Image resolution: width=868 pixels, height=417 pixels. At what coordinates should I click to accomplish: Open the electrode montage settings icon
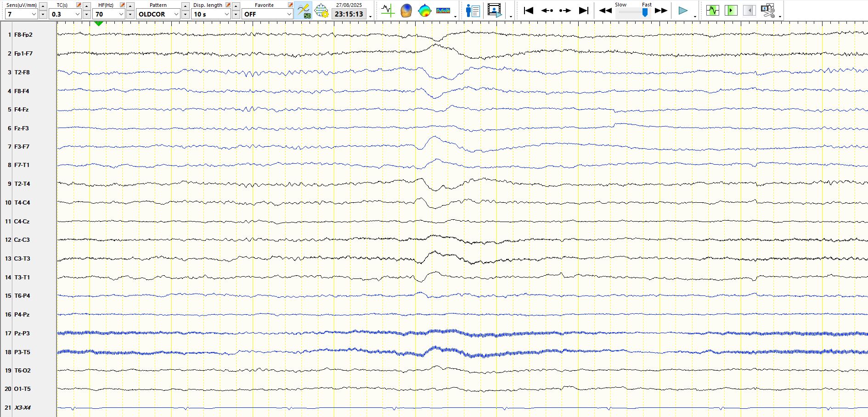point(321,10)
